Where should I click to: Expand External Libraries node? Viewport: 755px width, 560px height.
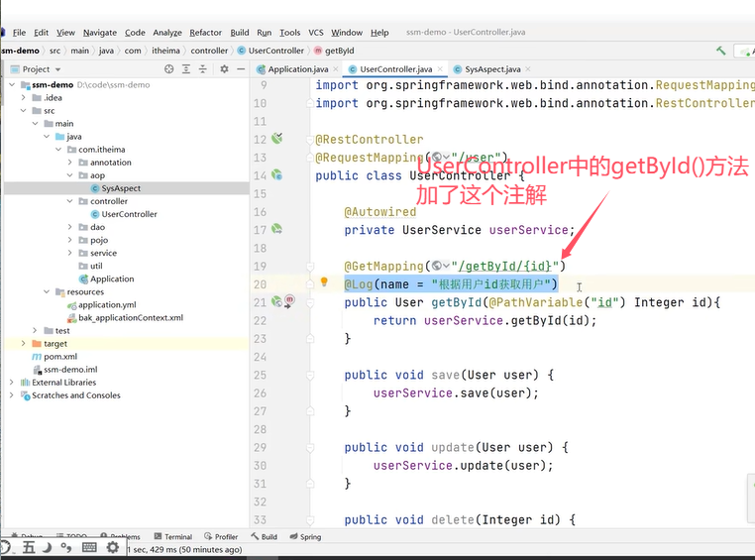pos(12,383)
